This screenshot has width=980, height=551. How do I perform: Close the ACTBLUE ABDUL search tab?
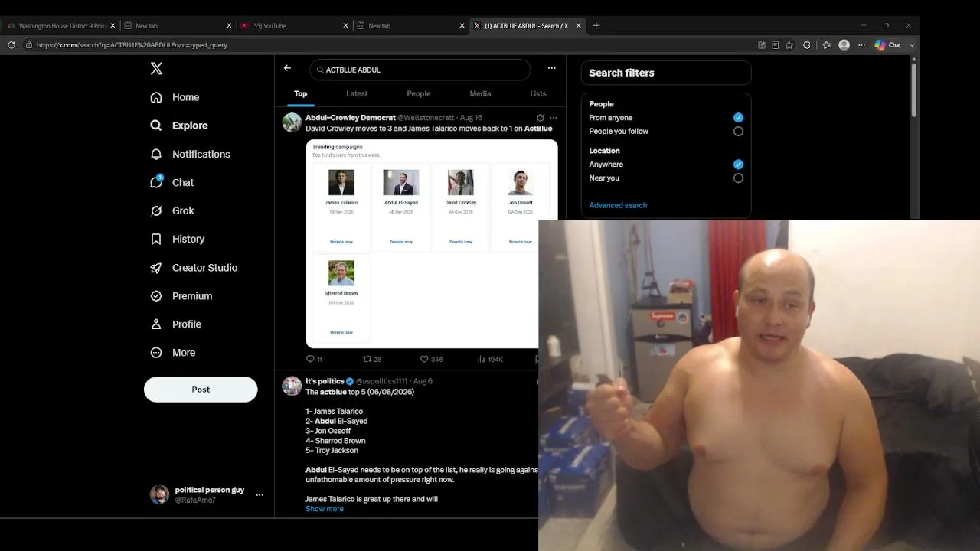578,26
